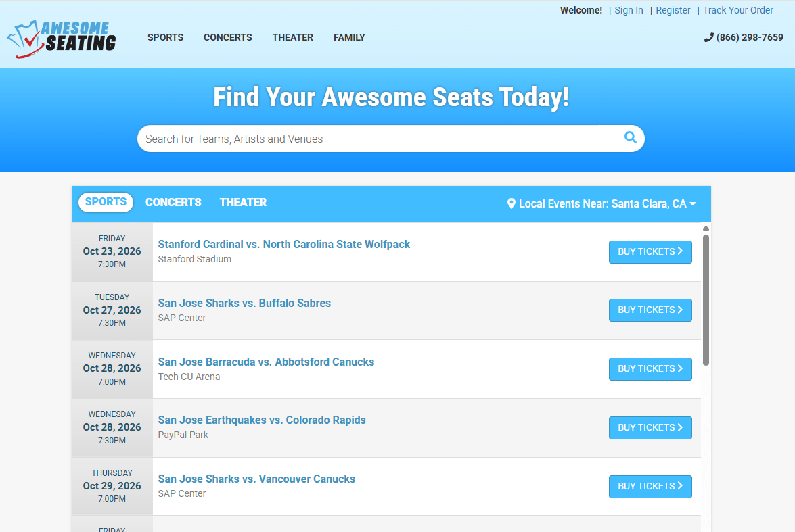
Task: Open the CONCERTS menu in the header
Action: tap(227, 37)
